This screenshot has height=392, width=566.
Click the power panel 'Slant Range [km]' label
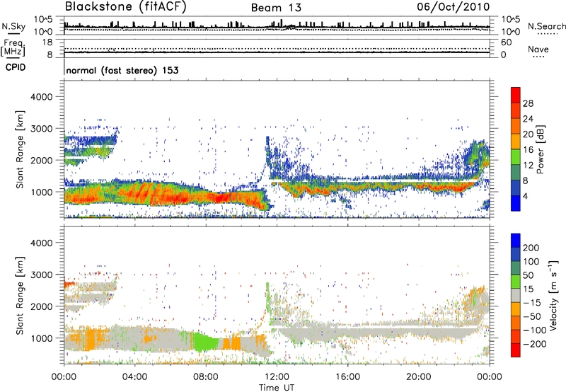coord(20,149)
